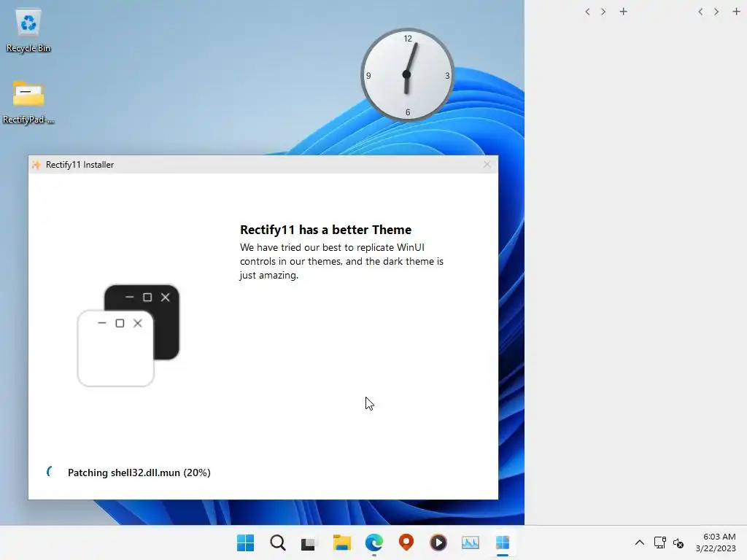Click the 'Rectify11 Installer' window title text

[x=80, y=165]
